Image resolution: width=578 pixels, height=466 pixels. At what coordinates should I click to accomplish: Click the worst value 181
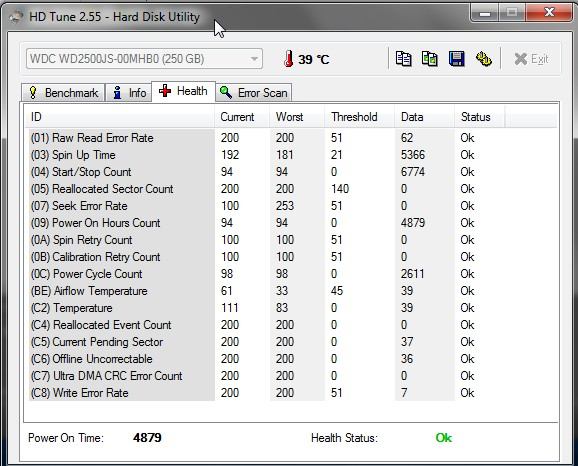click(x=285, y=155)
